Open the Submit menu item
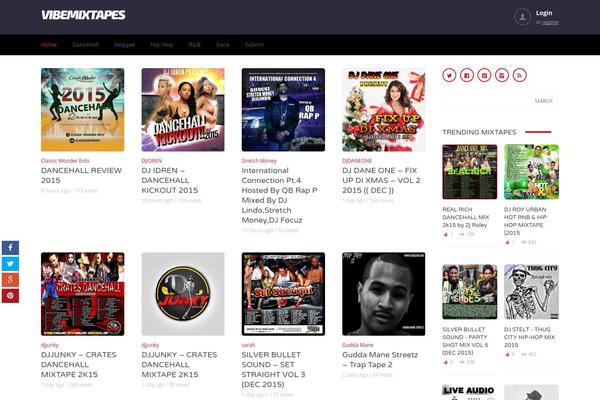The width and height of the screenshot is (600, 400). pos(254,45)
